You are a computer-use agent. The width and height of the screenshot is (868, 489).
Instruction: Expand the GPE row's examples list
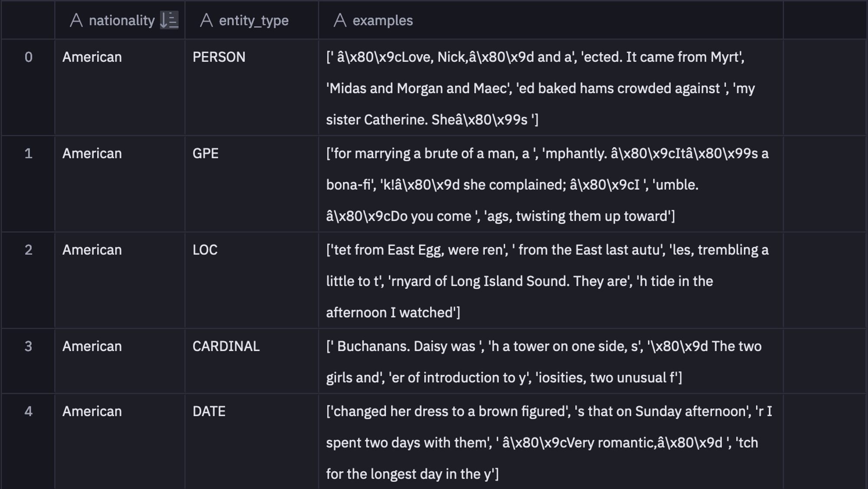click(521, 184)
